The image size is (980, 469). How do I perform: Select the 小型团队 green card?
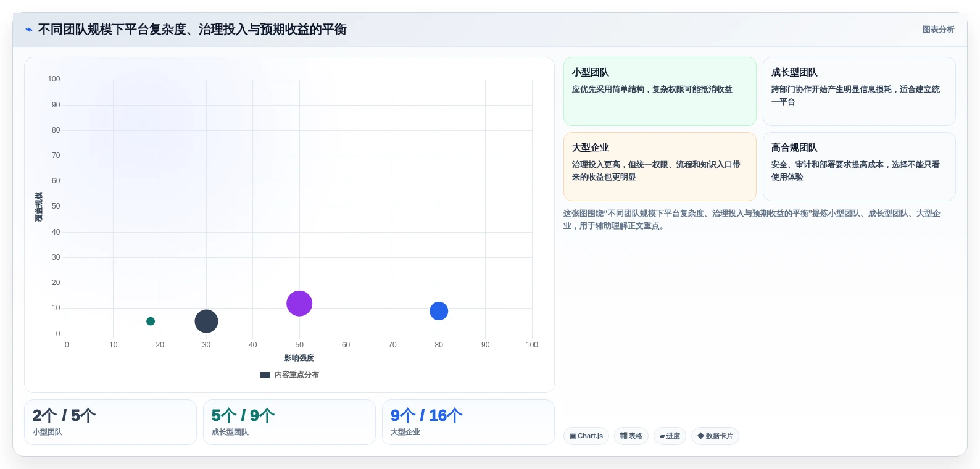point(660,91)
